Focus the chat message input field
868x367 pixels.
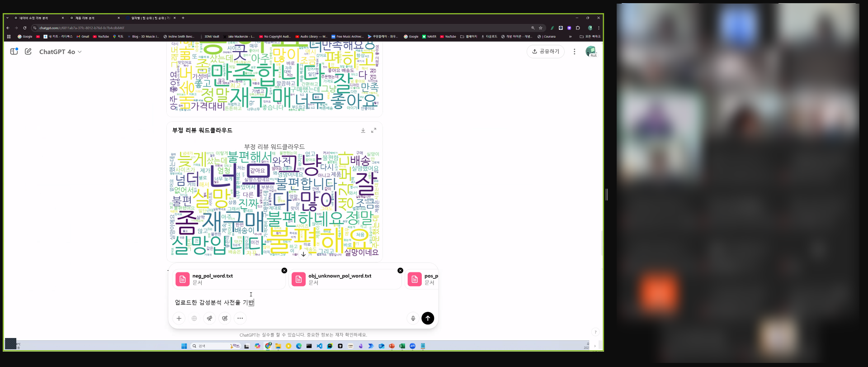click(x=303, y=302)
